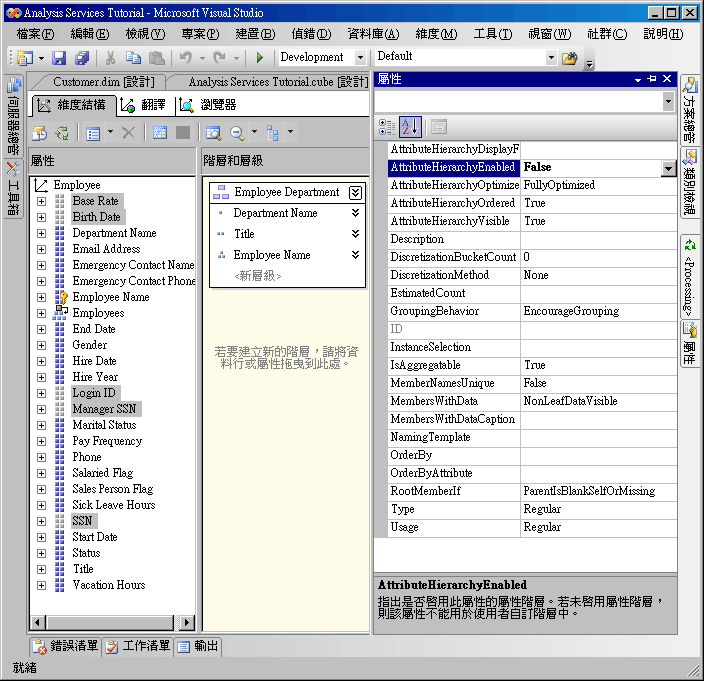This screenshot has height=681, width=704.
Task: Switch to Analysis Services Tutorial.cube tab
Action: click(278, 82)
